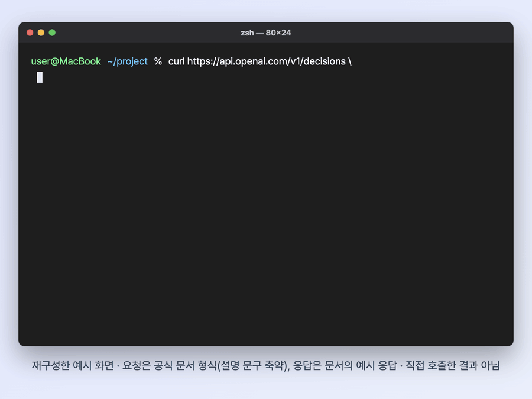Image resolution: width=532 pixels, height=399 pixels.
Task: Click the api.openai.com URL in the command
Action: (267, 61)
